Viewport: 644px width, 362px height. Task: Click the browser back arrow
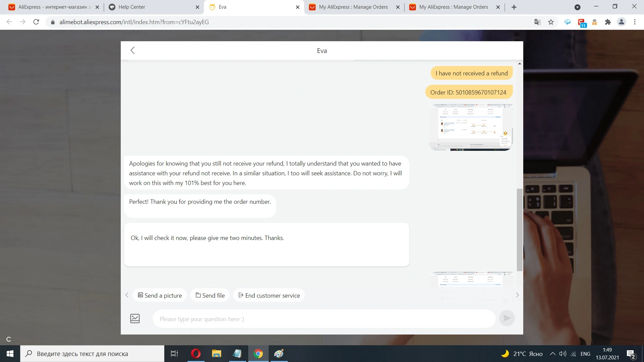[9, 22]
